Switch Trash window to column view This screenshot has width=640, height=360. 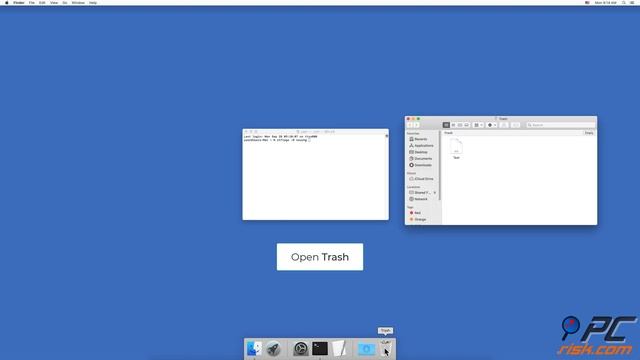pos(460,125)
